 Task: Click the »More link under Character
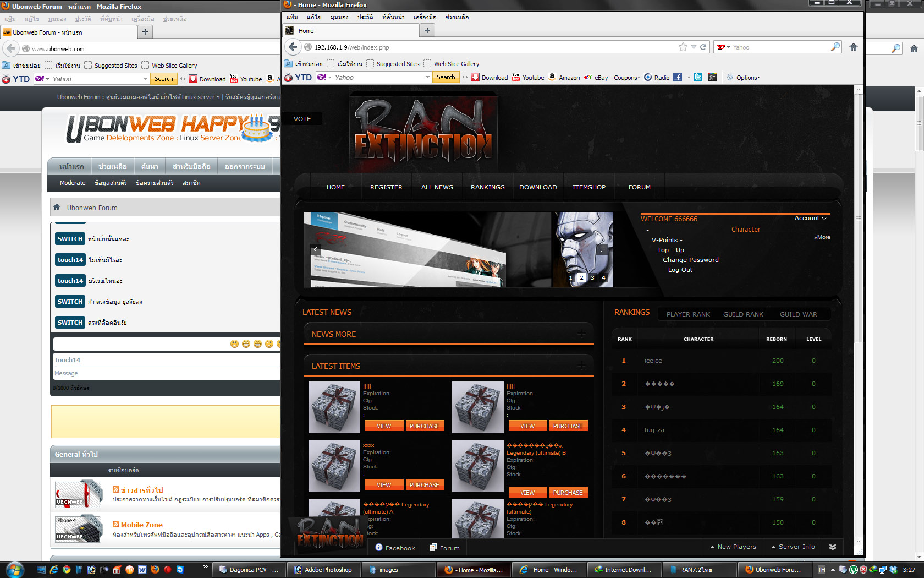pyautogui.click(x=822, y=237)
